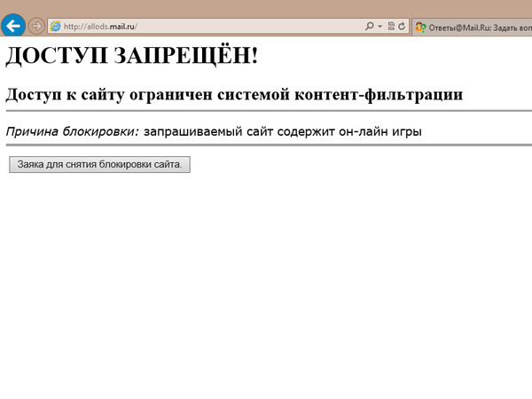
Task: Click the refresh page icon
Action: 402,26
